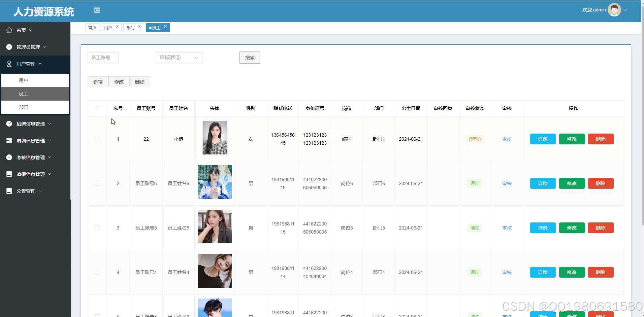The width and height of the screenshot is (644, 317).
Task: Click the 公告管理 sidebar icon
Action: point(9,191)
